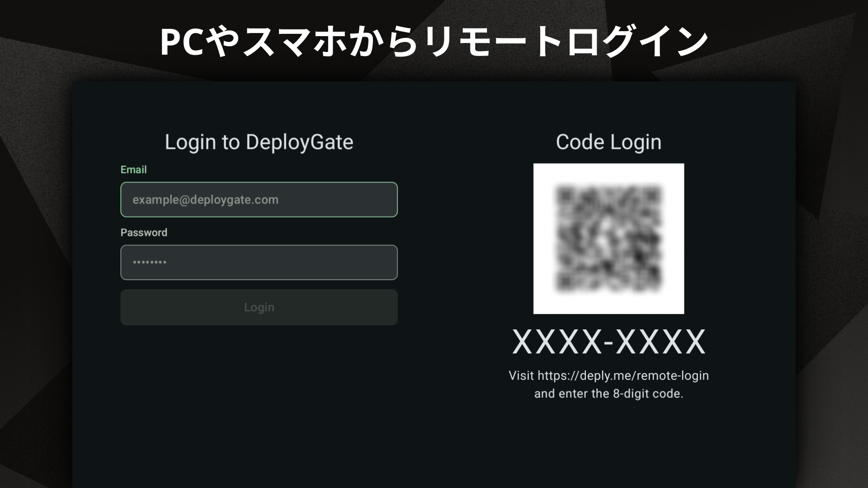Click the word Visit before the URL

pyautogui.click(x=521, y=376)
